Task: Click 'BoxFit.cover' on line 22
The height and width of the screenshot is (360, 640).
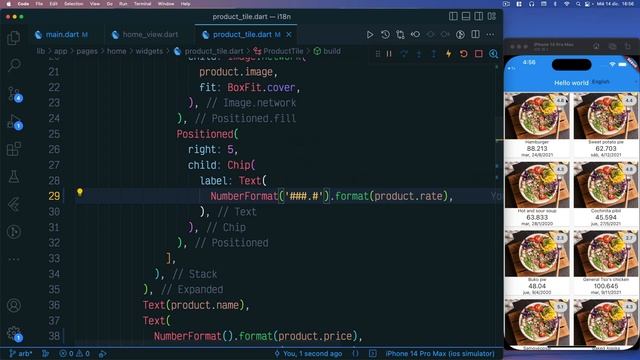Action: click(261, 88)
